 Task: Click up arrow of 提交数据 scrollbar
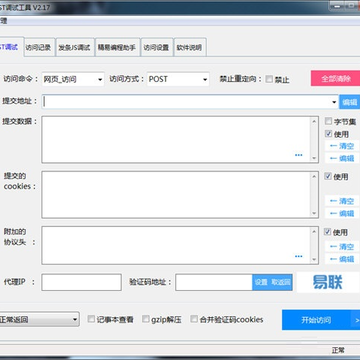tap(314, 122)
